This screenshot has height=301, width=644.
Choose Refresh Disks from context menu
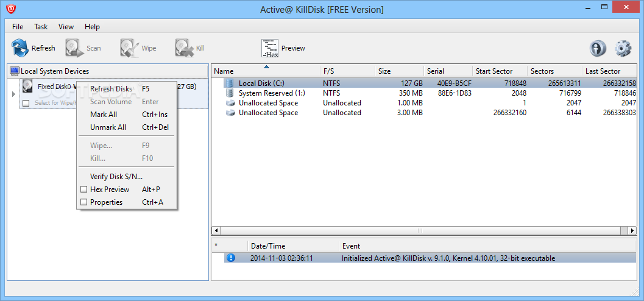(127, 89)
